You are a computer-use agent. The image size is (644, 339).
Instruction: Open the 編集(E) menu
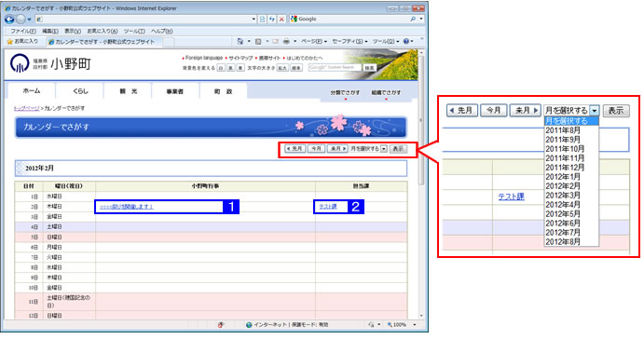point(50,31)
